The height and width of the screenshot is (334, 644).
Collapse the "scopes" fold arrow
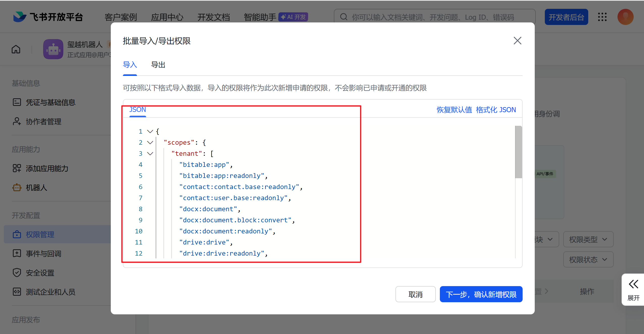[150, 142]
